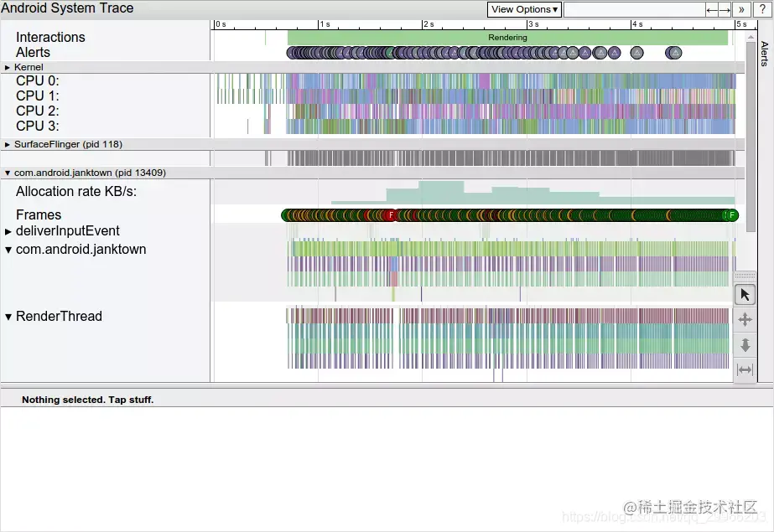
Task: Activate the zoom up-down arrow tool
Action: [x=745, y=344]
